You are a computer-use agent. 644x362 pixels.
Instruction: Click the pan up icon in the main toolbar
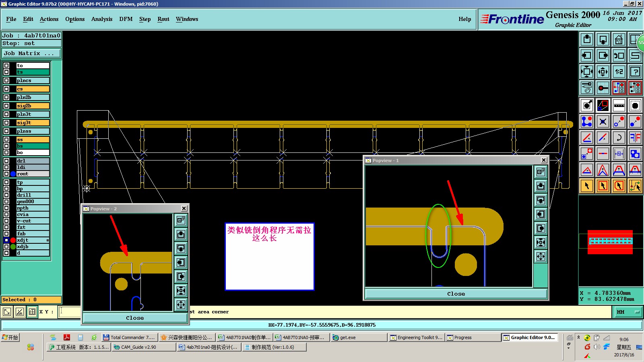tap(587, 39)
